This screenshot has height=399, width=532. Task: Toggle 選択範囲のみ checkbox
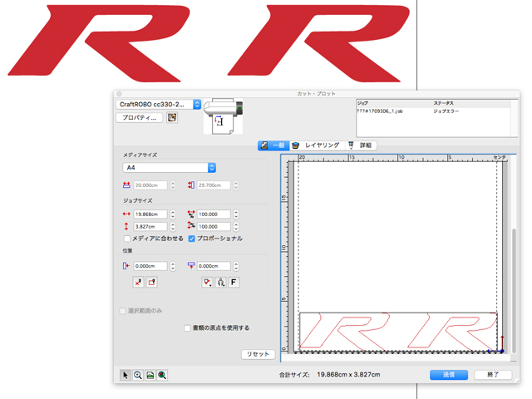[123, 311]
